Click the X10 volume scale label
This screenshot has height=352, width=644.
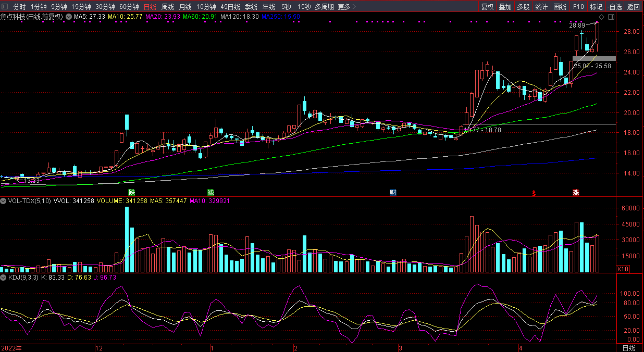click(622, 269)
